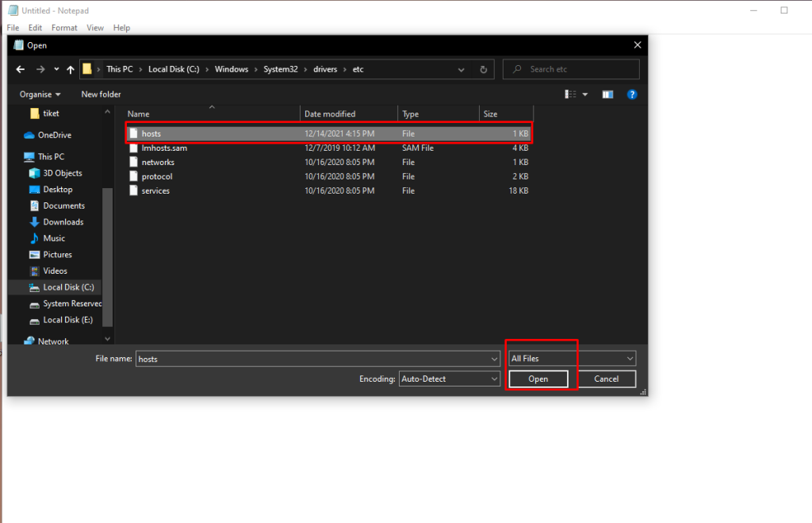Select the networks file
This screenshot has width=812, height=523.
tap(329, 162)
